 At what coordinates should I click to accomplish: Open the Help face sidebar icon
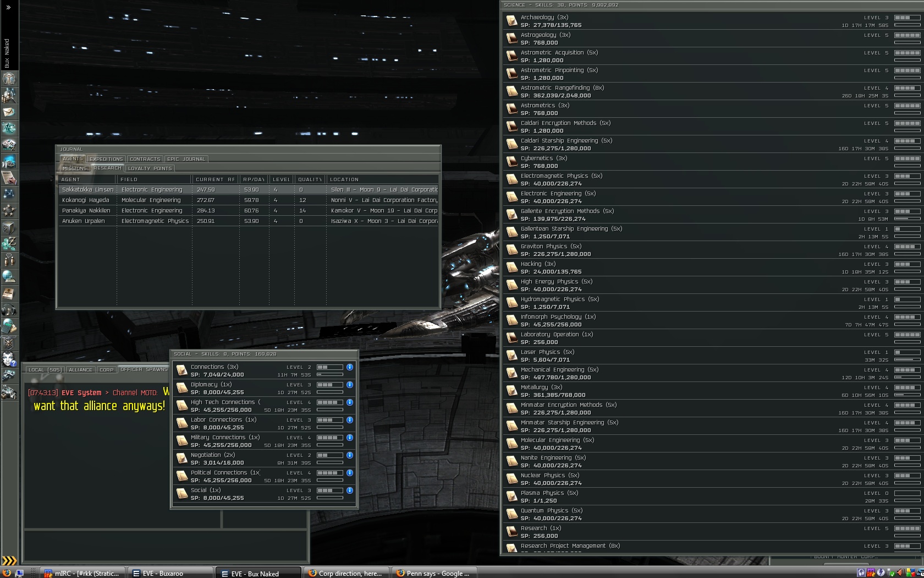9,359
